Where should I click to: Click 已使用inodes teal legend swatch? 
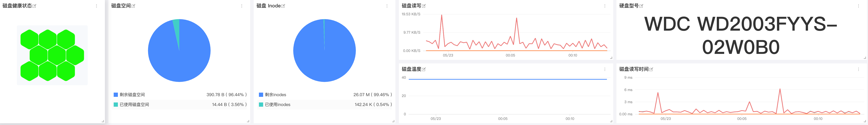[261, 105]
